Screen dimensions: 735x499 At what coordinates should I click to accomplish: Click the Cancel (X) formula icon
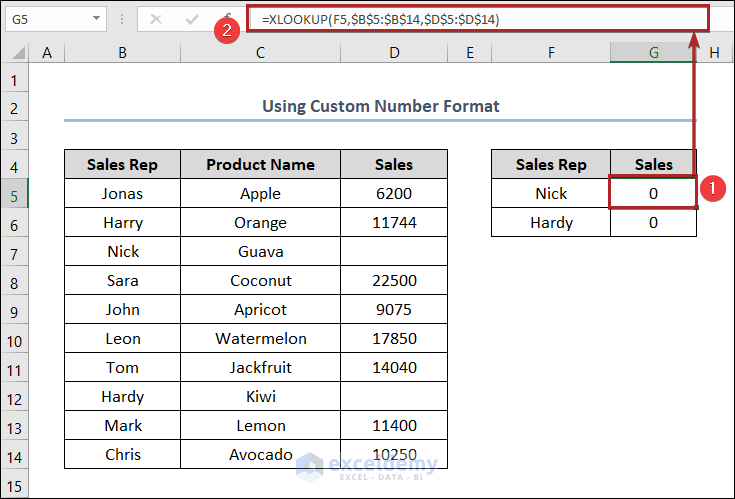click(155, 19)
